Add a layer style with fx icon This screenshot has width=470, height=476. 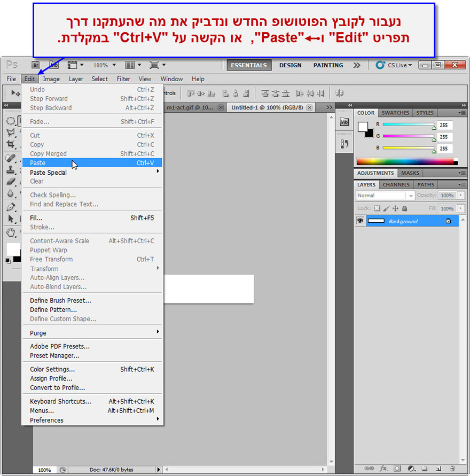point(383,468)
